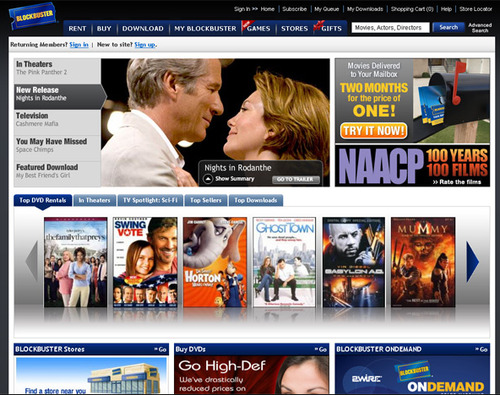Click GO TO TRAILER button
Image resolution: width=500 pixels, height=395 pixels.
tap(296, 179)
